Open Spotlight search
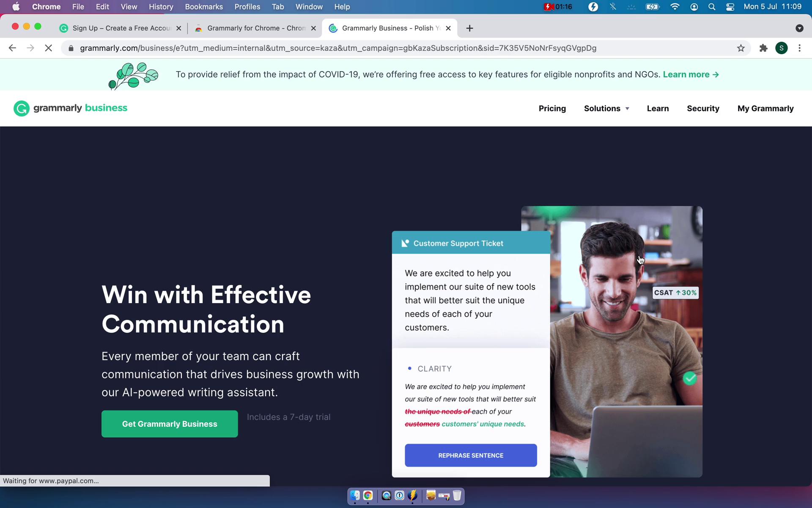This screenshot has height=508, width=812. tap(712, 7)
